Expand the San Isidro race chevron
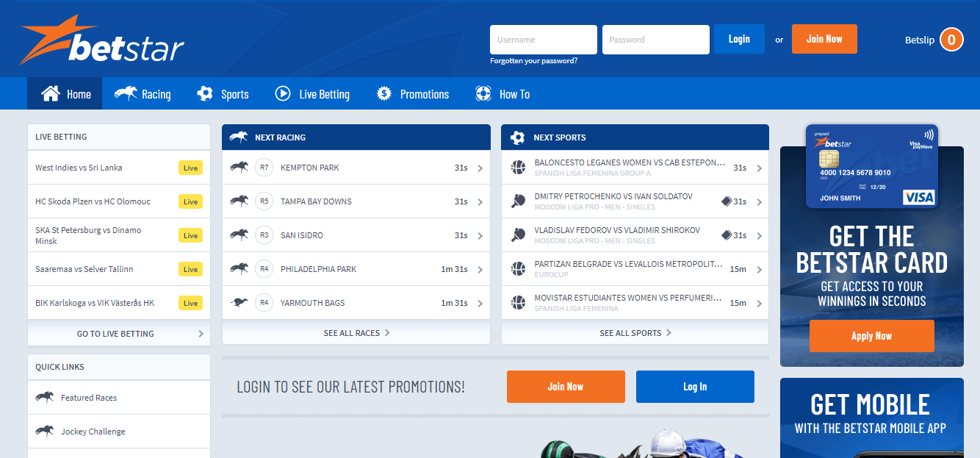The width and height of the screenshot is (980, 458). click(480, 236)
